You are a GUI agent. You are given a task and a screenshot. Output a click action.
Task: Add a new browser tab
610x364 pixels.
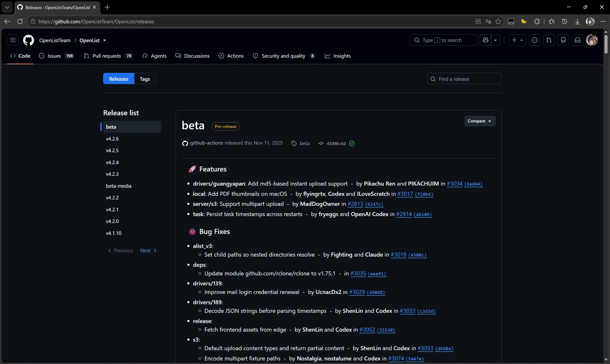tap(107, 7)
